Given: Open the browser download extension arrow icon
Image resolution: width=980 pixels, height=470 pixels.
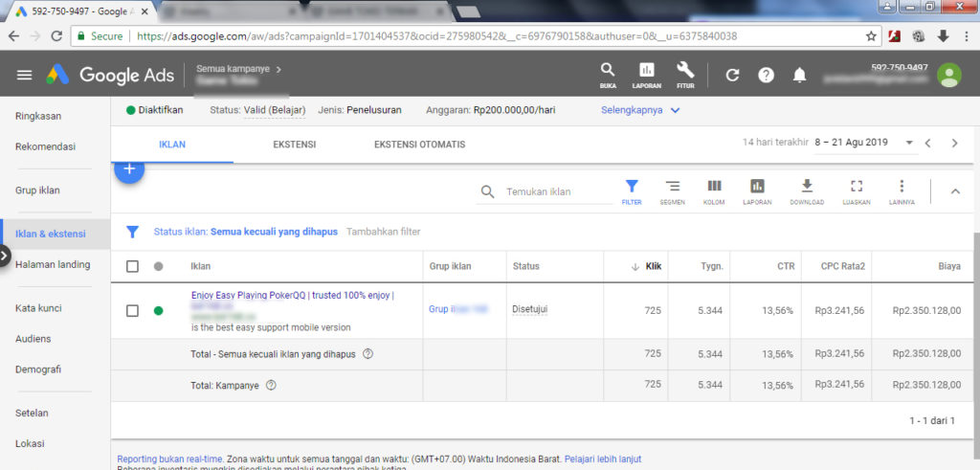Looking at the screenshot, I should pos(943,36).
